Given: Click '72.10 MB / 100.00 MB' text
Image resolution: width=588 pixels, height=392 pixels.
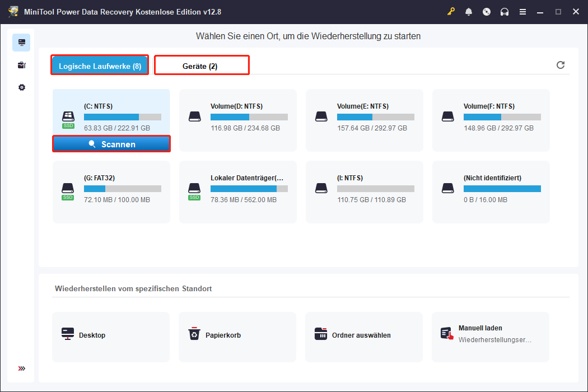Looking at the screenshot, I should (x=117, y=199).
